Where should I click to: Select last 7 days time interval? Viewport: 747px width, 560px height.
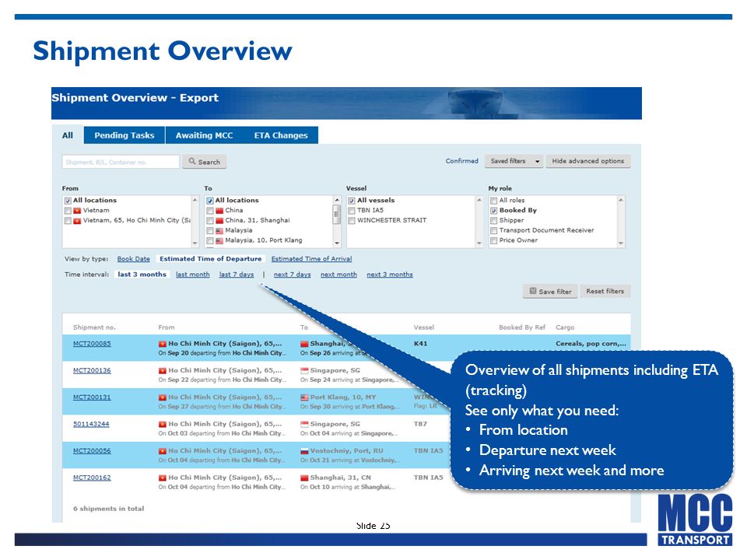pyautogui.click(x=237, y=275)
